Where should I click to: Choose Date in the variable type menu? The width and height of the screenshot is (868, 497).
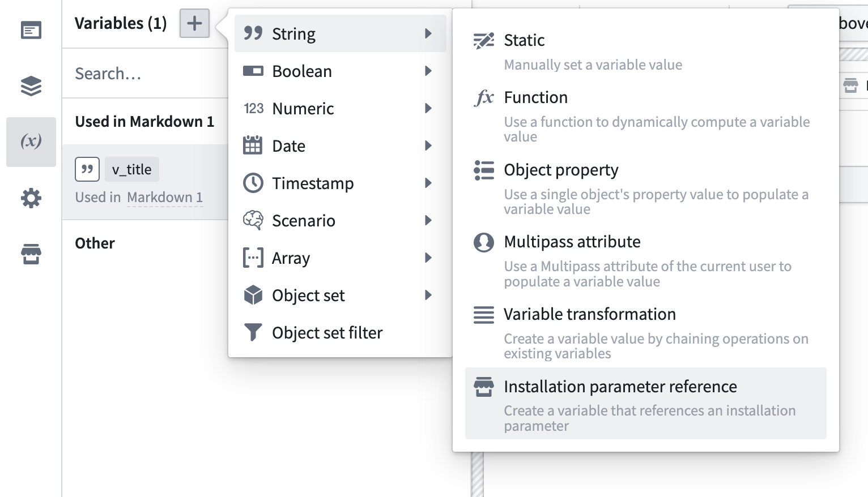[340, 146]
